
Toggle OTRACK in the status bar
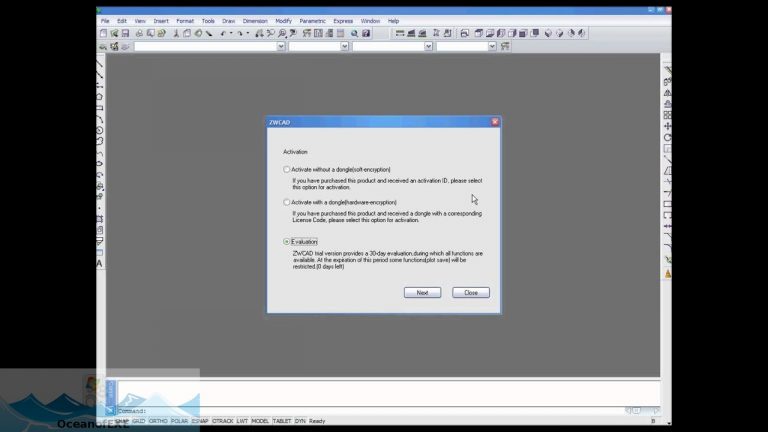[222, 421]
